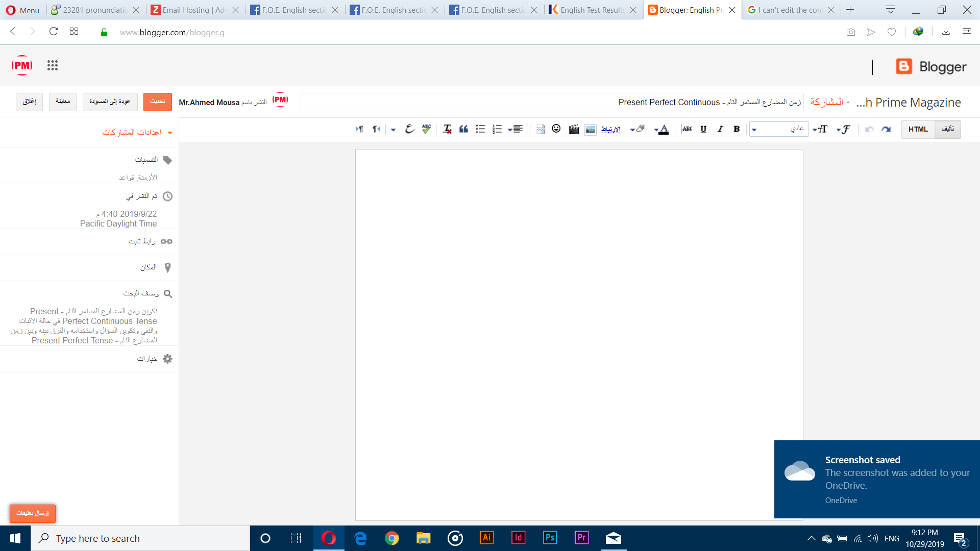
Task: Edit the post title field
Action: coord(552,102)
